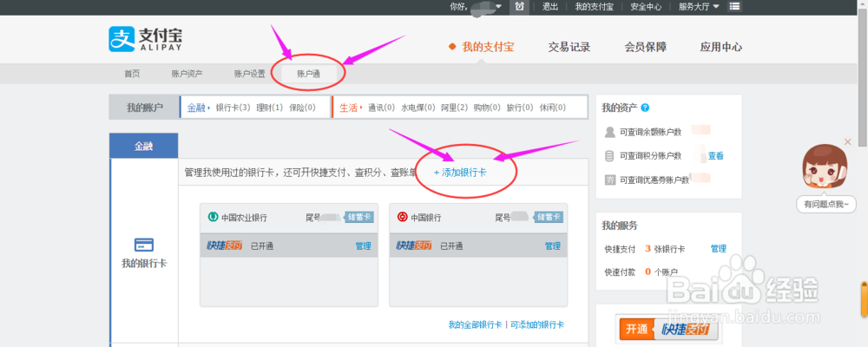This screenshot has width=868, height=347.
Task: Click the card icon above 我的银行卡
Action: tap(144, 245)
